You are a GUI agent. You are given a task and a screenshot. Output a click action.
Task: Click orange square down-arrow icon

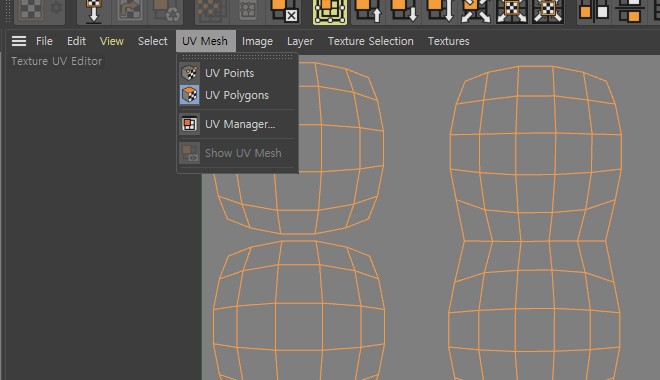click(x=404, y=11)
